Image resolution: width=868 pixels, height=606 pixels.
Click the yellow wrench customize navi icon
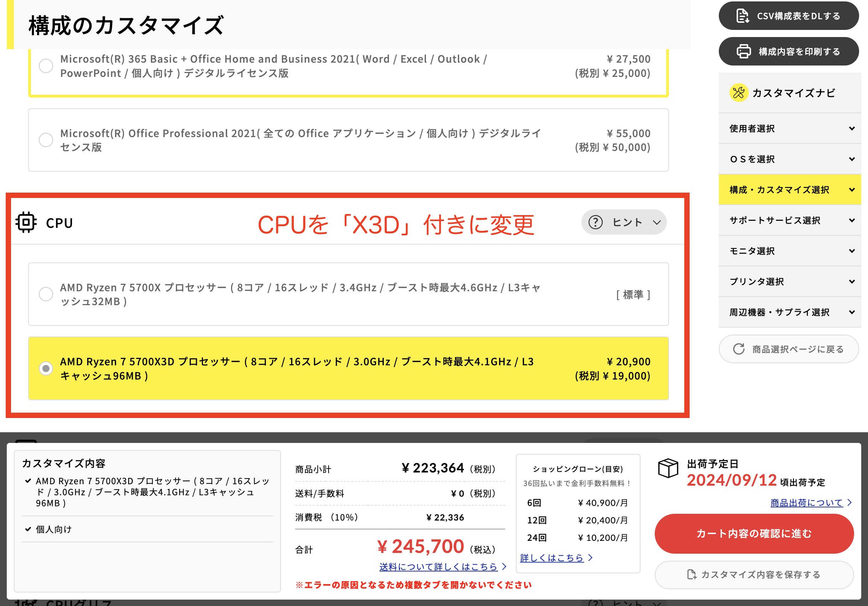point(738,93)
